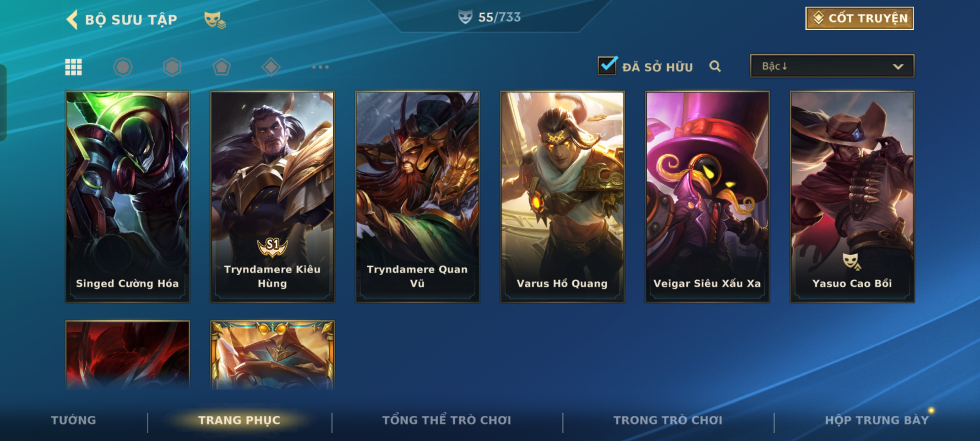The image size is (980, 441).
Task: Filter by the pentagon rarity tier icon
Action: click(x=222, y=67)
